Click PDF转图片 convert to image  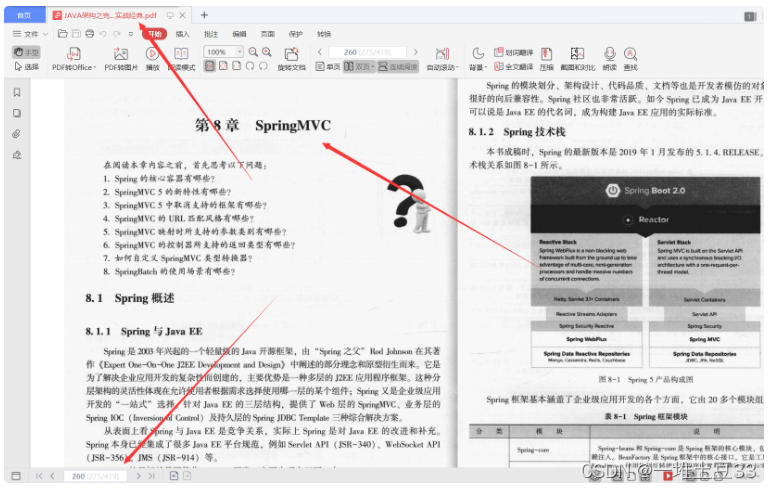point(121,59)
